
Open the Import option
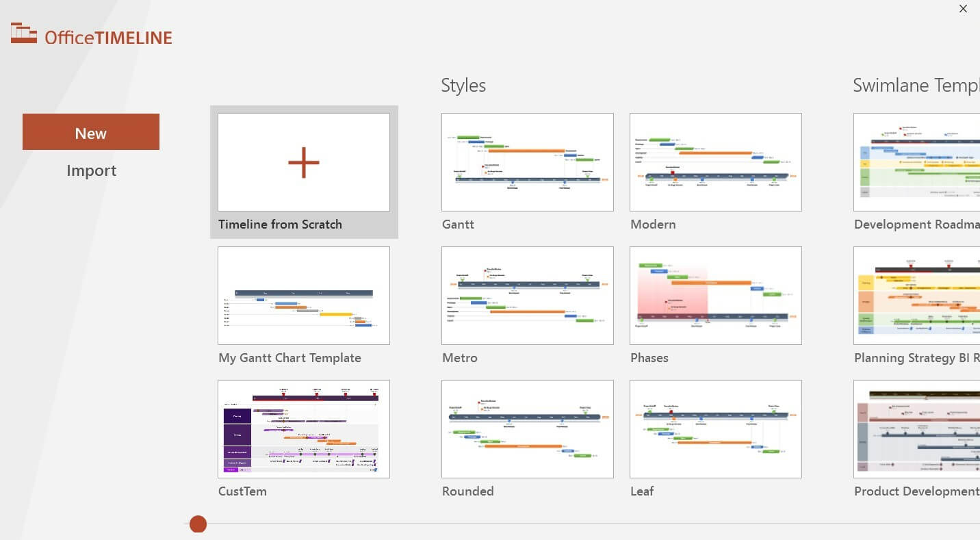[91, 170]
